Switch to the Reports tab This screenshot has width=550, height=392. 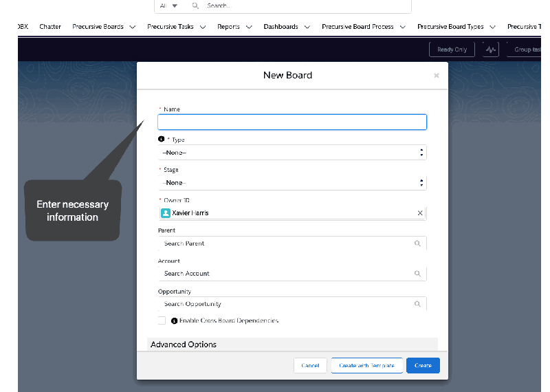(228, 27)
